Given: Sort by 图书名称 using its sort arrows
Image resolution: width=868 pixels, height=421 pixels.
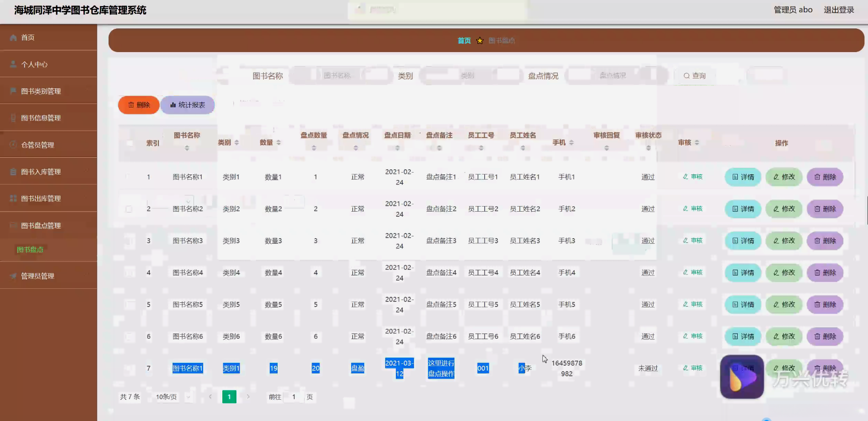Looking at the screenshot, I should (187, 148).
